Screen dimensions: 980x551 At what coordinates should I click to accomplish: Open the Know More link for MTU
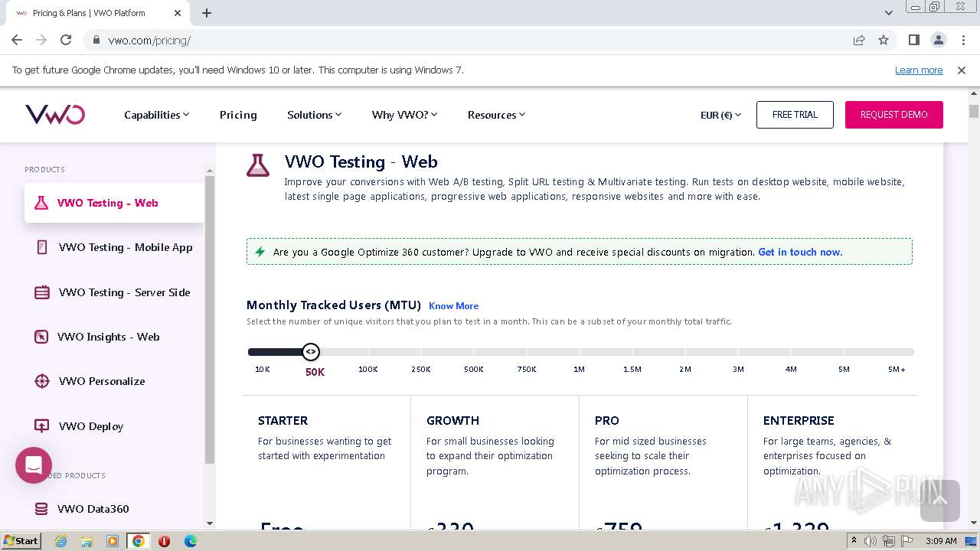click(453, 306)
